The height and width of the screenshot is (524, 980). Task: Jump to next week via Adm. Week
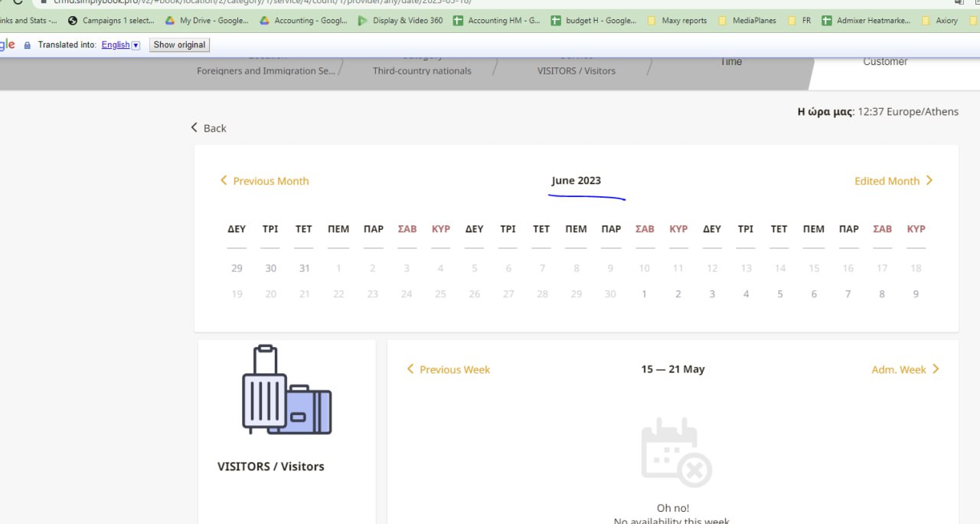[905, 369]
